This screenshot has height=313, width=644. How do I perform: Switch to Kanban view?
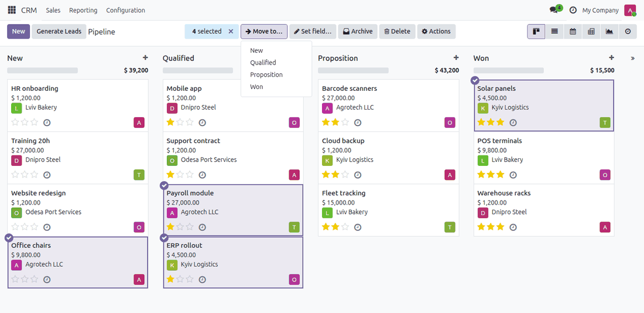click(x=536, y=31)
